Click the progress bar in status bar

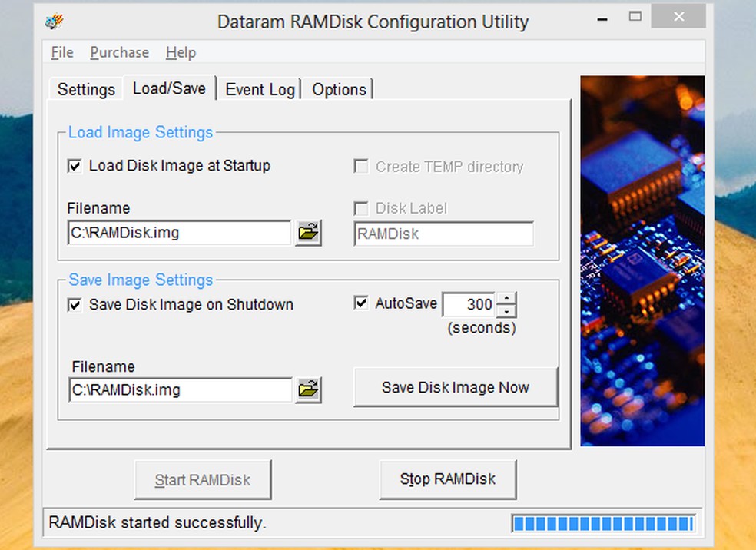(x=602, y=523)
